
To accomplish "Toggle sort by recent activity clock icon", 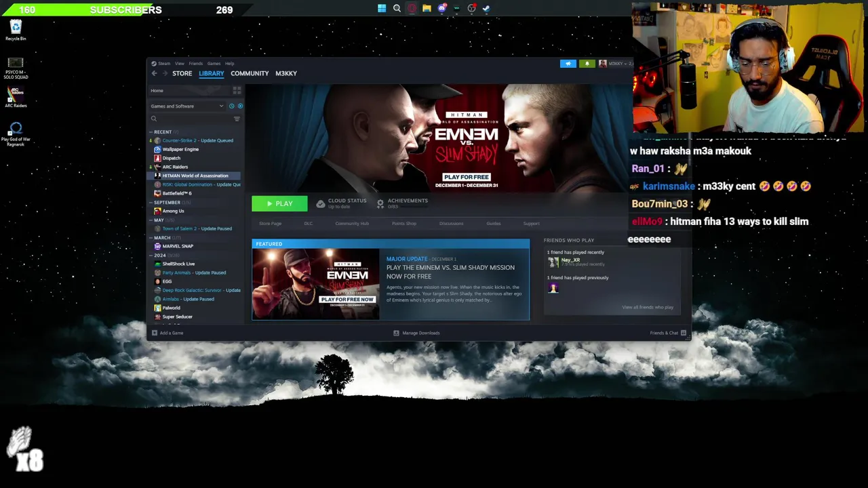I will (x=231, y=106).
